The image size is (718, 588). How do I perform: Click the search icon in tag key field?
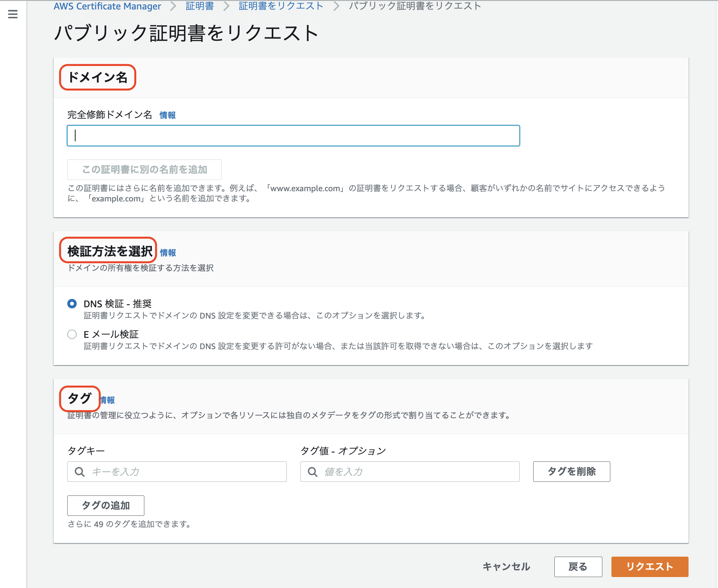[80, 472]
